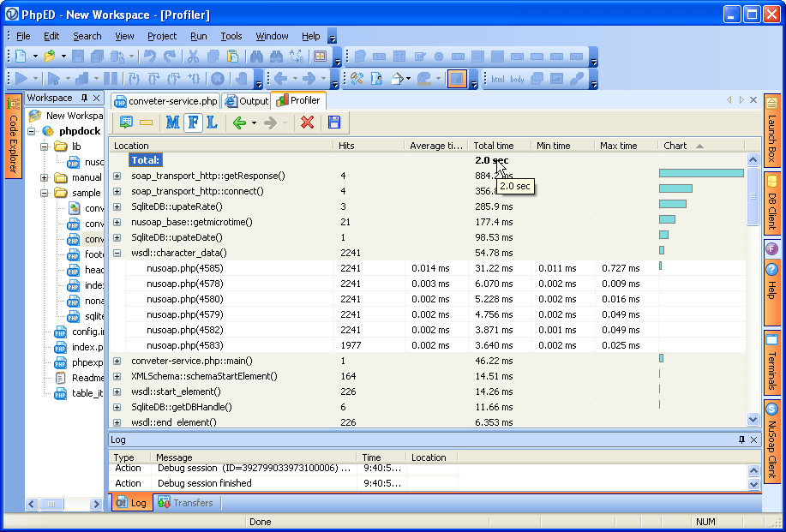
Task: Switch profiler to F functions view
Action: click(x=193, y=123)
